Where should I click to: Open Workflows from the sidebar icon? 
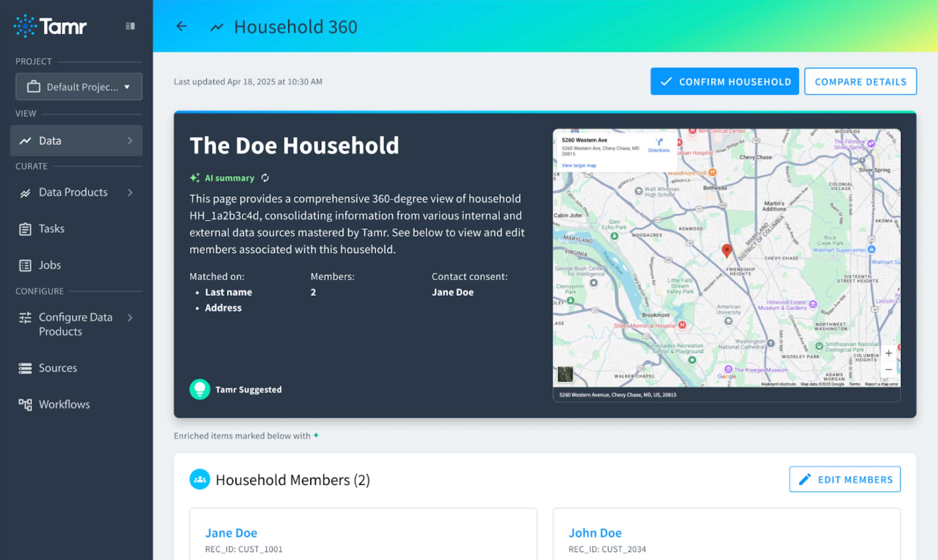click(25, 404)
